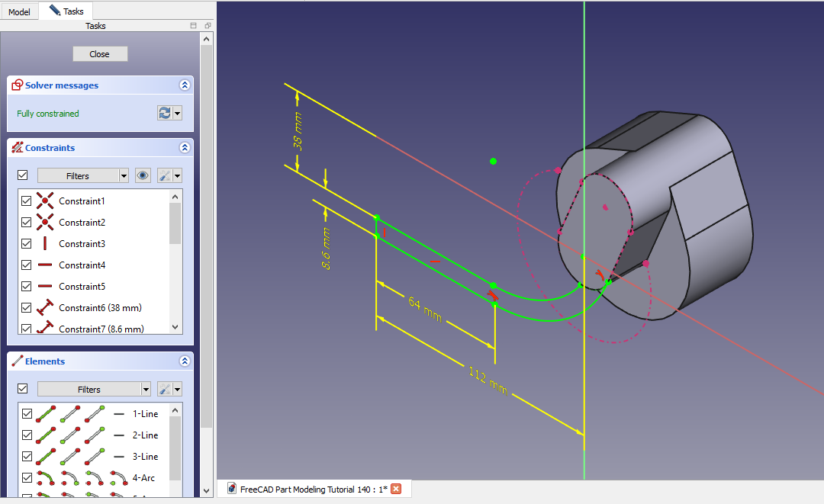This screenshot has width=824, height=504.
Task: Select Constraint1 coincident icon
Action: pos(45,201)
